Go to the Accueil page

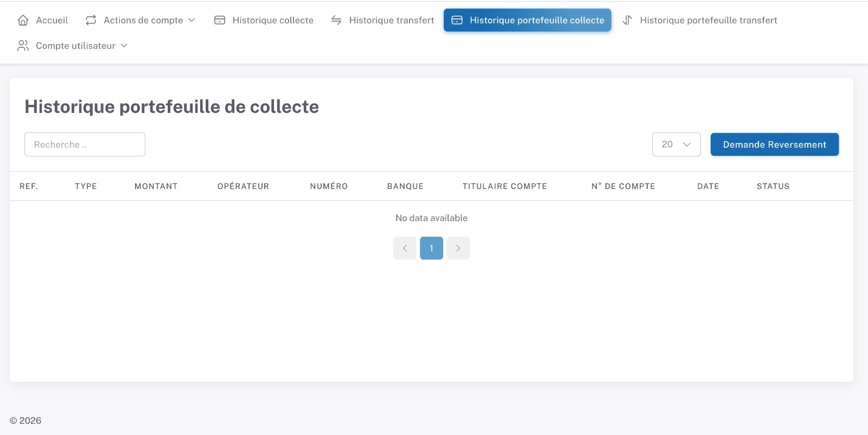(x=43, y=20)
